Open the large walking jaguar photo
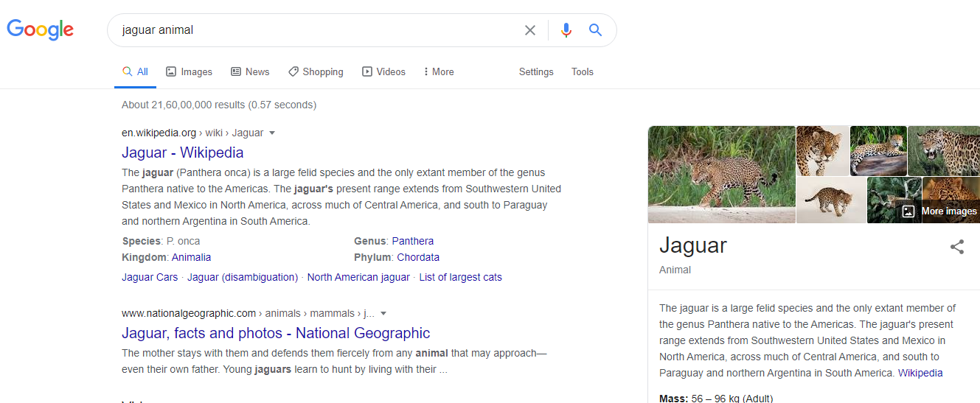The image size is (980, 403). [x=722, y=175]
